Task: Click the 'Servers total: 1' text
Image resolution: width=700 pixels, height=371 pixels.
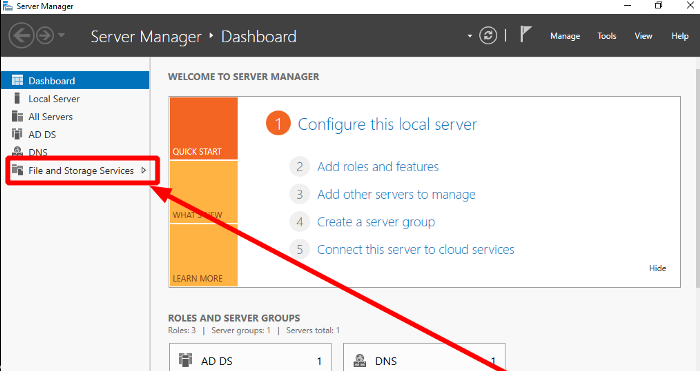Action: 313,330
